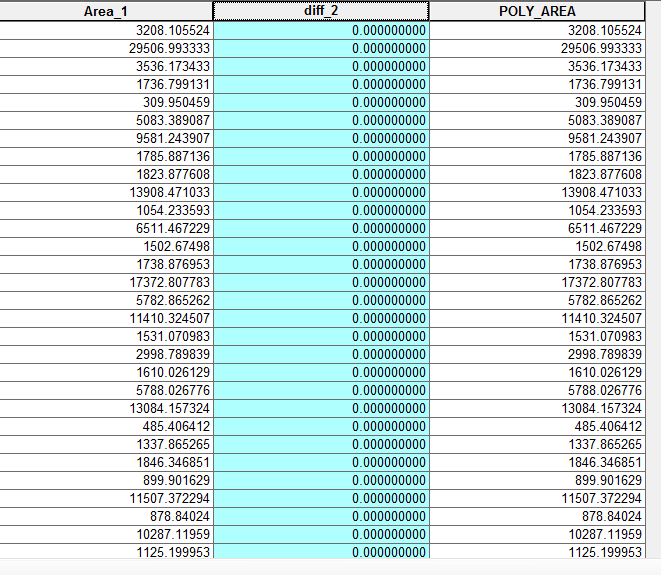Viewport: 661px width, 575px height.
Task: Select POLY_AREA value 1846.346851
Action: click(x=605, y=462)
